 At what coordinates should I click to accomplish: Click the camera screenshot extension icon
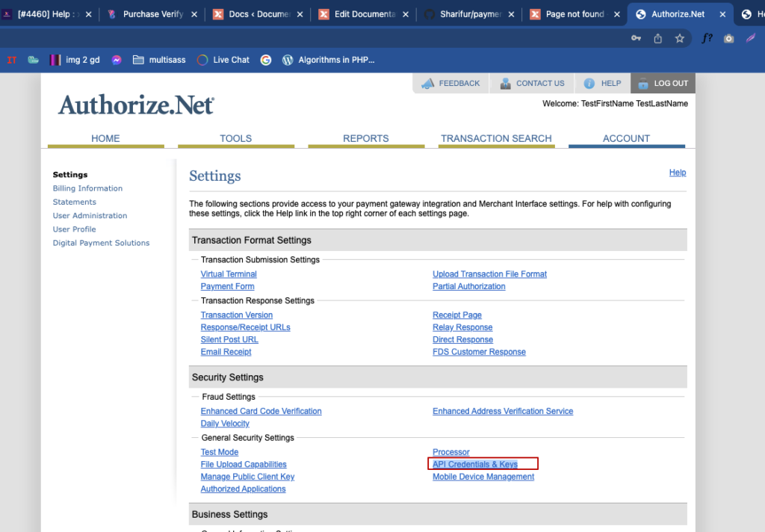[728, 38]
